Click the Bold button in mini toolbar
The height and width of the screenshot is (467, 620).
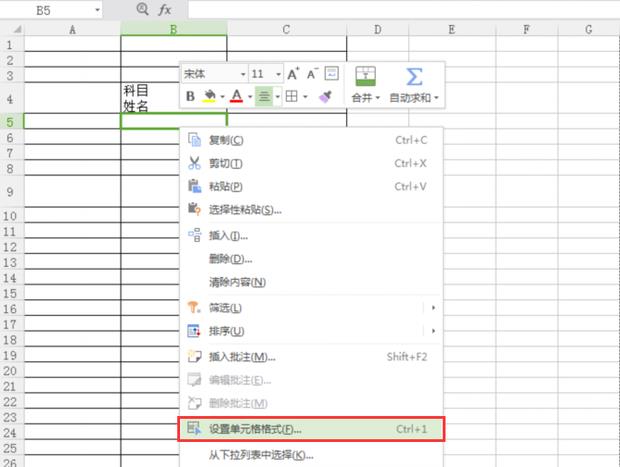coord(191,97)
